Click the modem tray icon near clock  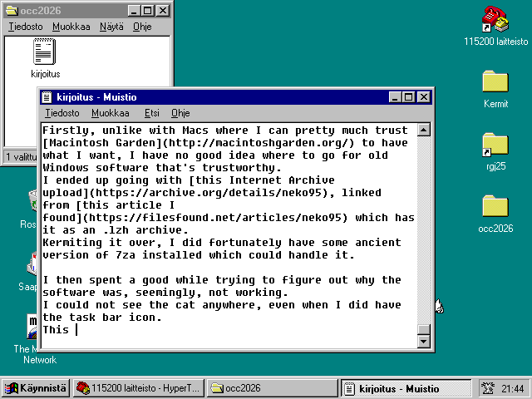pos(488,388)
